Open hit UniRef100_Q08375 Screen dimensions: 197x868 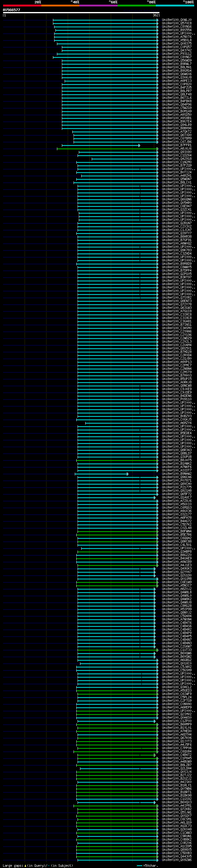point(177,44)
